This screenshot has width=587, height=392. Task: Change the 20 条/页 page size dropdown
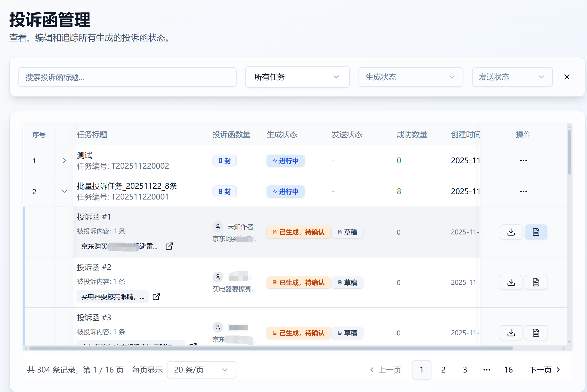201,370
